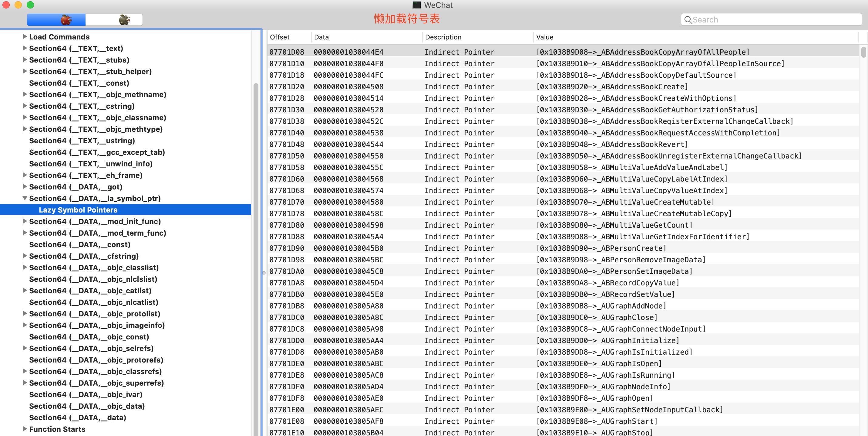Select Section64 (__DATA,__objc_classlist) label
The height and width of the screenshot is (436, 868).
pyautogui.click(x=94, y=267)
